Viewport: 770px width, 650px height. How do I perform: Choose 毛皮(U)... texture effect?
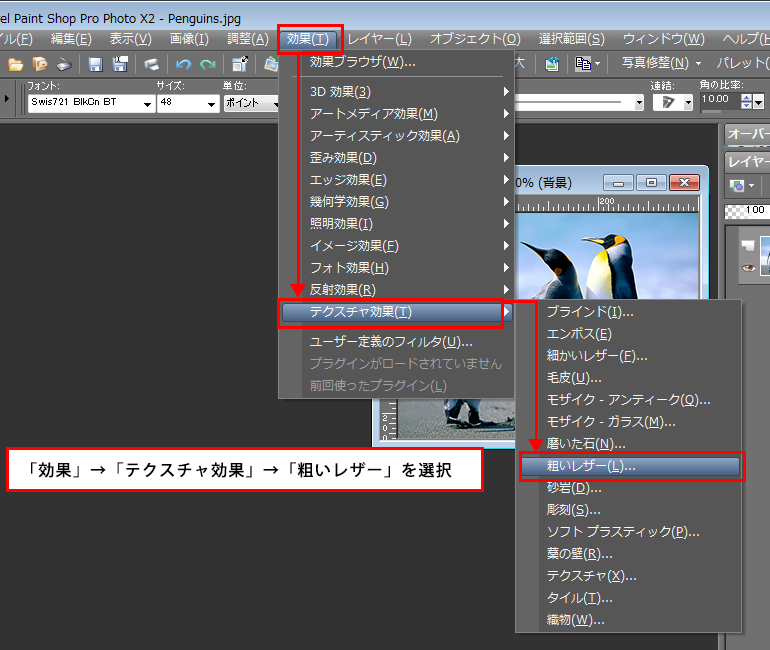[628, 378]
